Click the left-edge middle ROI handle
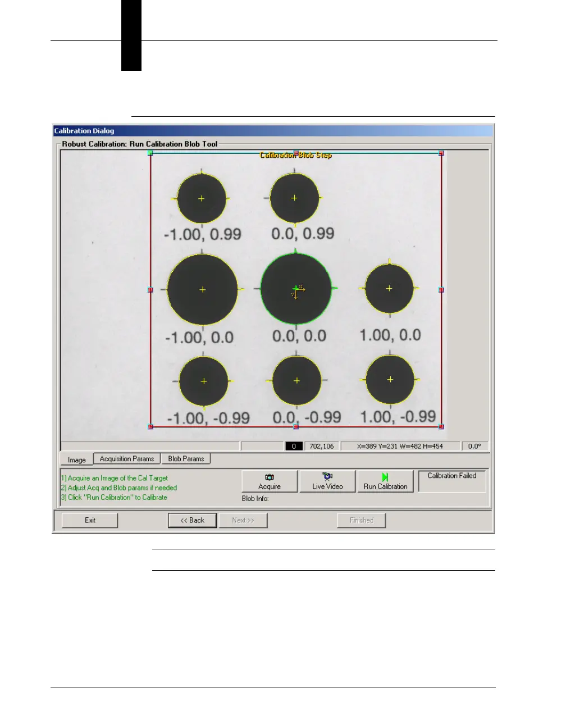Screen dimensions: 566x728 (x=150, y=290)
